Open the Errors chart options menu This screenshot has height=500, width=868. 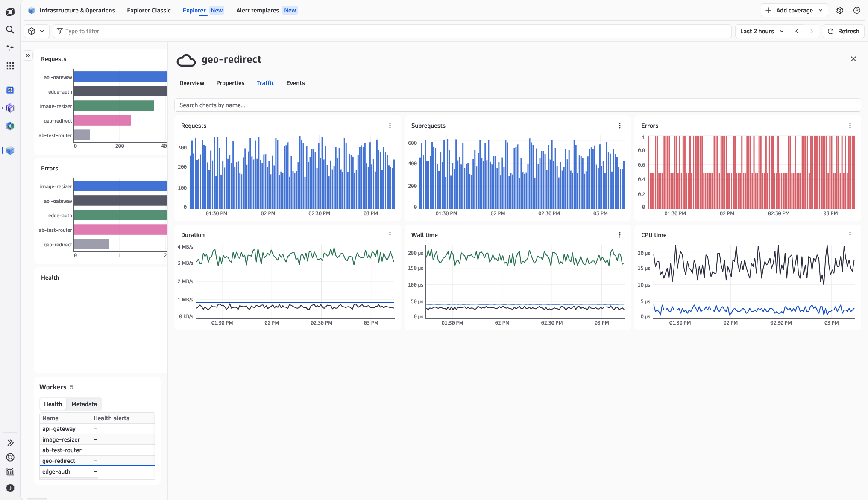pos(850,126)
